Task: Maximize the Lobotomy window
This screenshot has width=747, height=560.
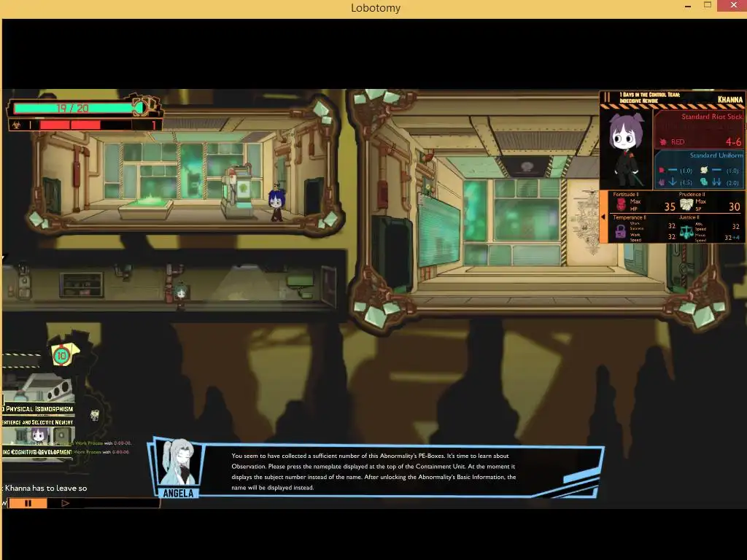Action: 708,5
